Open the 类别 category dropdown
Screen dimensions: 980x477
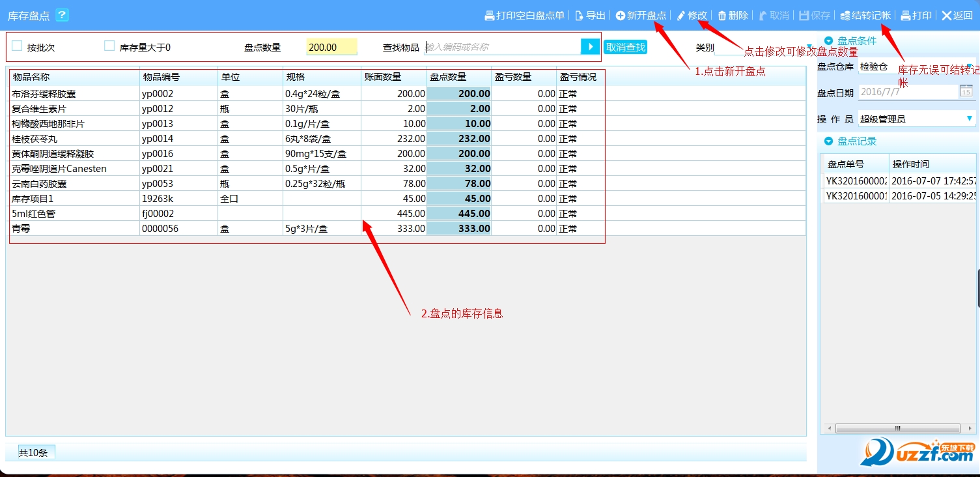pyautogui.click(x=809, y=47)
